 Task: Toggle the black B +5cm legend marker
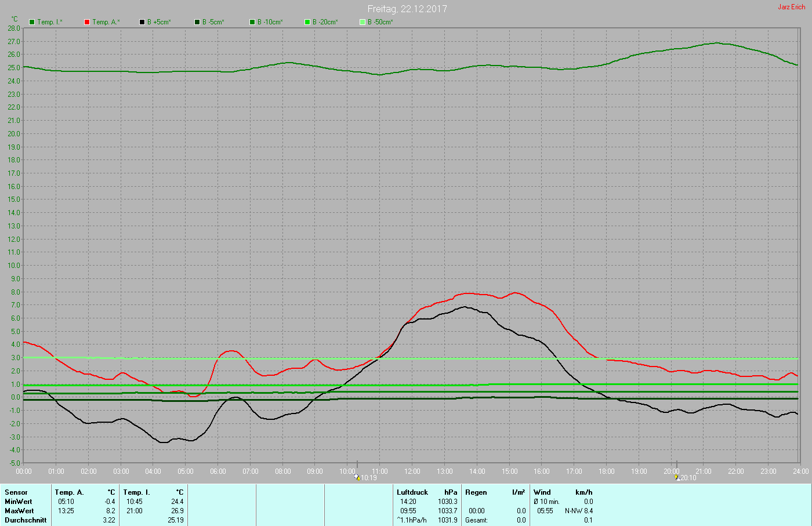click(142, 22)
